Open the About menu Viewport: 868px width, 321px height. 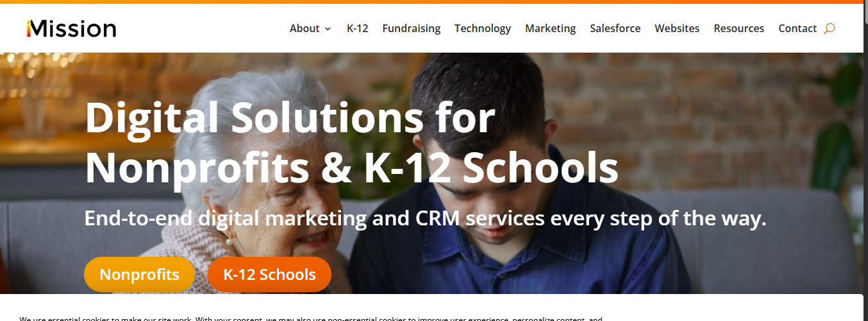[310, 28]
